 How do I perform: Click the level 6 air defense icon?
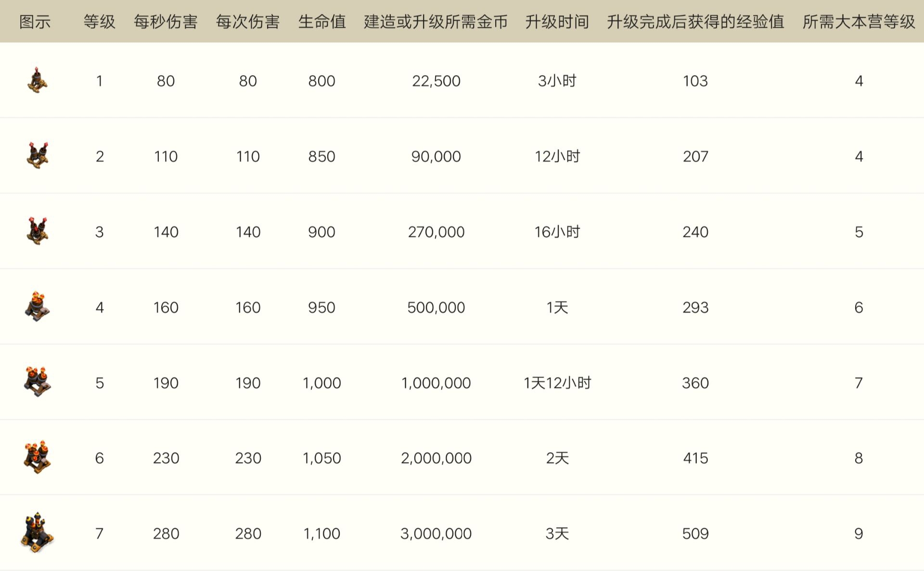coord(37,457)
